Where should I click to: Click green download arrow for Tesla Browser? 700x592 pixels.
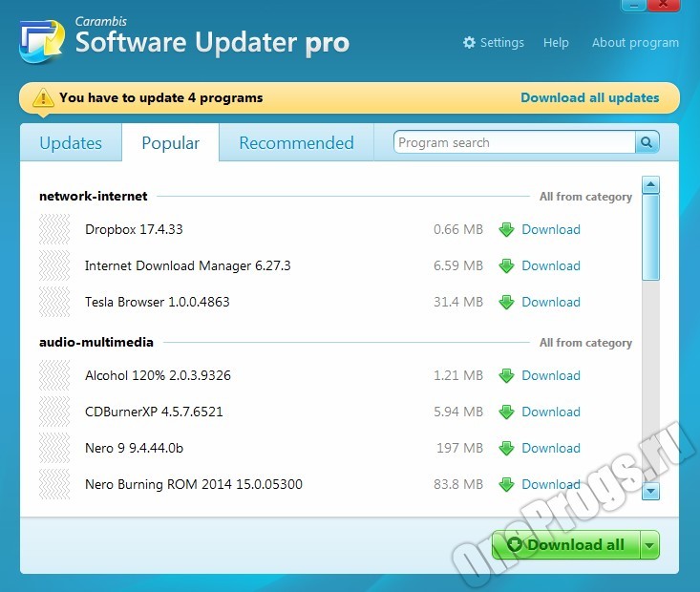coord(507,302)
